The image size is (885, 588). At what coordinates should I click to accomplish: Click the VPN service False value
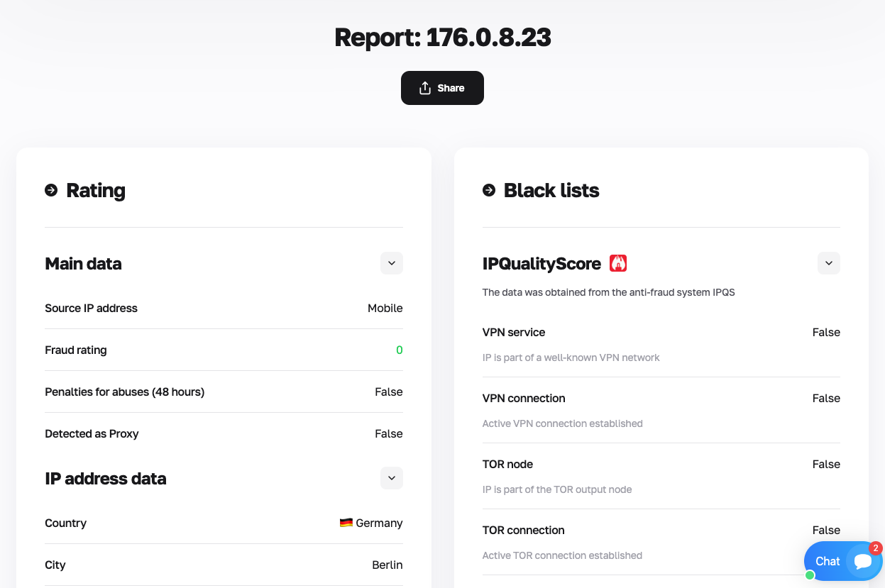825,332
